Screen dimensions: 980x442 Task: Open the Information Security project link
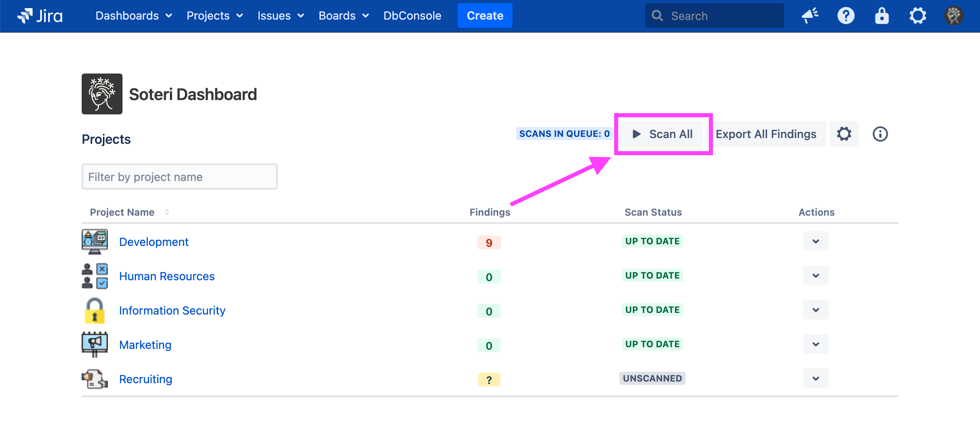(x=172, y=310)
